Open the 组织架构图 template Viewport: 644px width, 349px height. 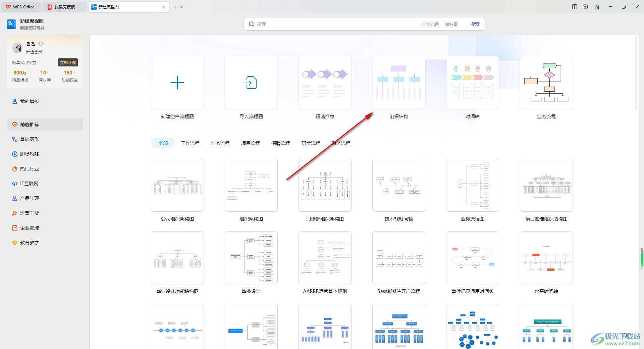(x=251, y=185)
